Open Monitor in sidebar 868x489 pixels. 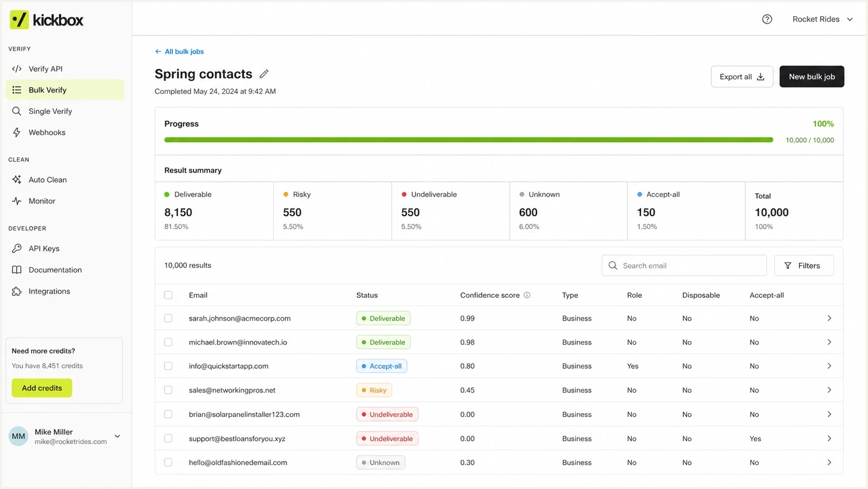pyautogui.click(x=65, y=201)
